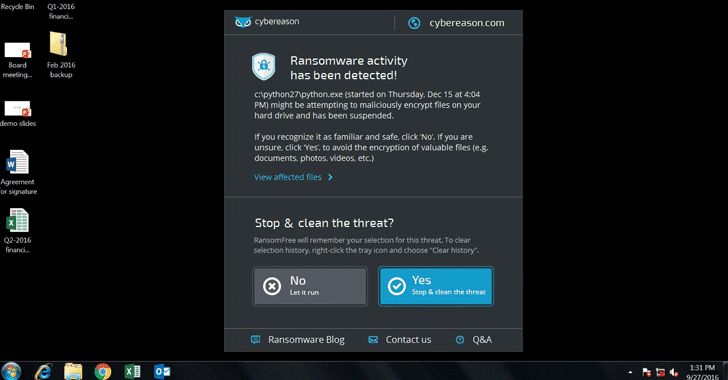Click the 'Stop & clean the threat?' heading

click(324, 223)
